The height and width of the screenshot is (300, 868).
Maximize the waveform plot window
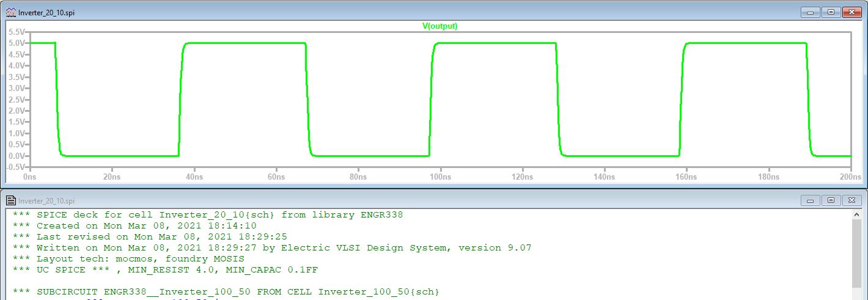point(831,12)
